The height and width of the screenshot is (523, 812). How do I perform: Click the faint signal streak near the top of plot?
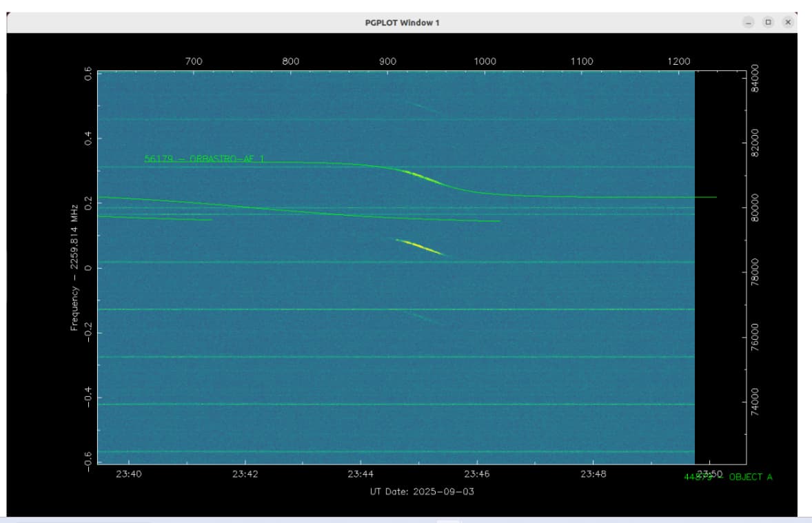(x=421, y=107)
